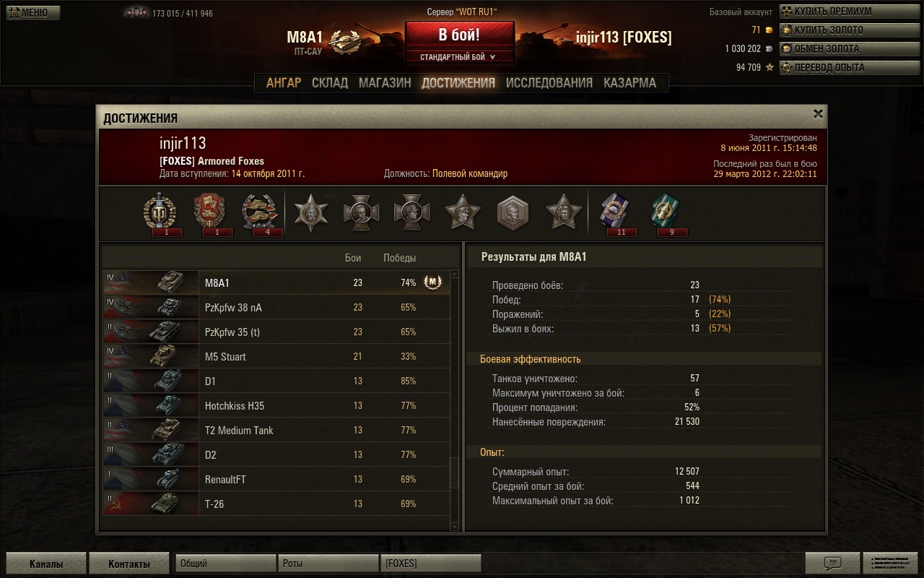Click the gold coins icon
Screen dimensions: 924x578
769,30
